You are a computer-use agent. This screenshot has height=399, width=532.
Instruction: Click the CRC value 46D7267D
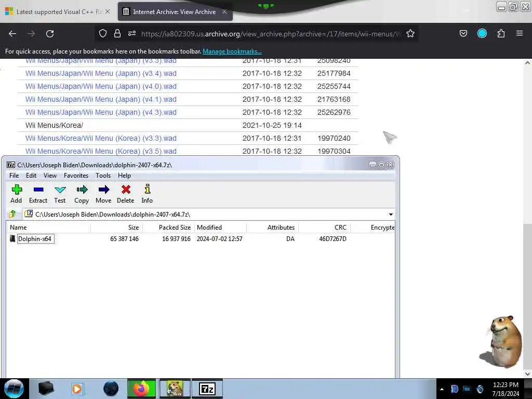pos(332,239)
